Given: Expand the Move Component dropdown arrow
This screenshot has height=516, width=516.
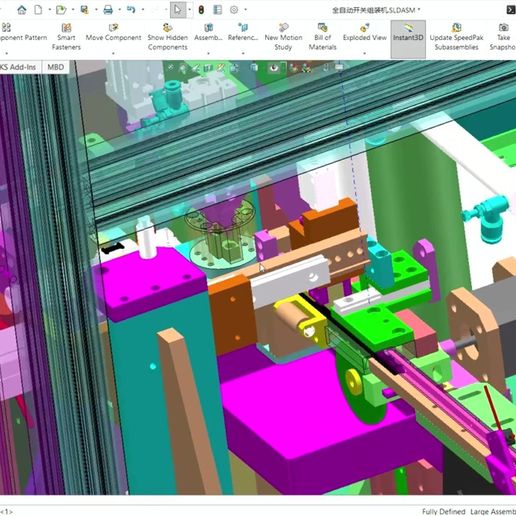Looking at the screenshot, I should pyautogui.click(x=113, y=53).
